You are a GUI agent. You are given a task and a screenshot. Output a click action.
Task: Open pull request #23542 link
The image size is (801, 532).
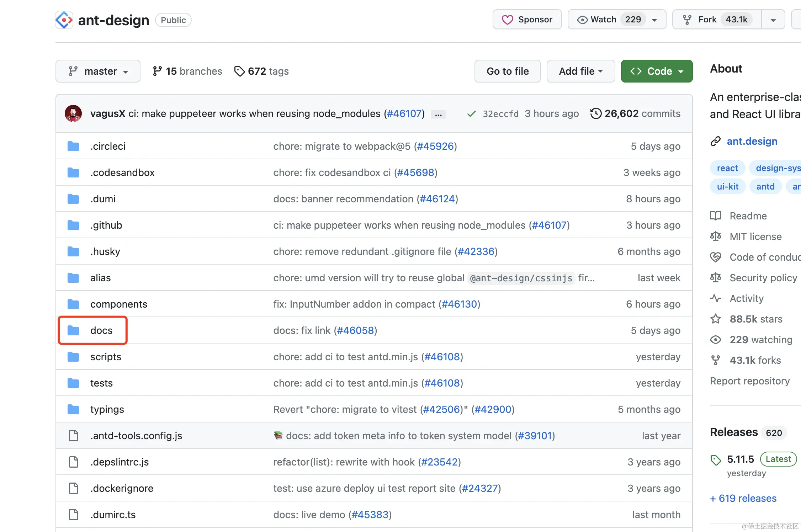[439, 462]
